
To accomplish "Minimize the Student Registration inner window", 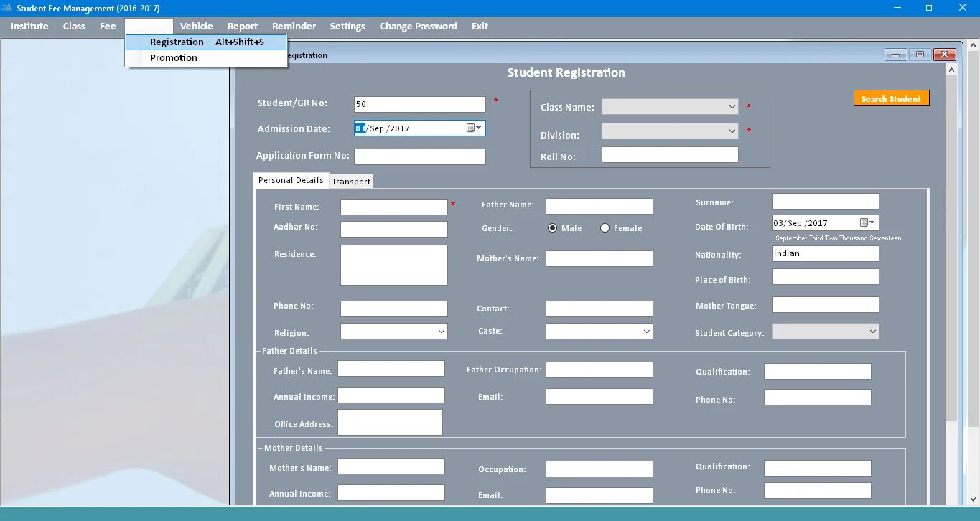I will click(895, 55).
